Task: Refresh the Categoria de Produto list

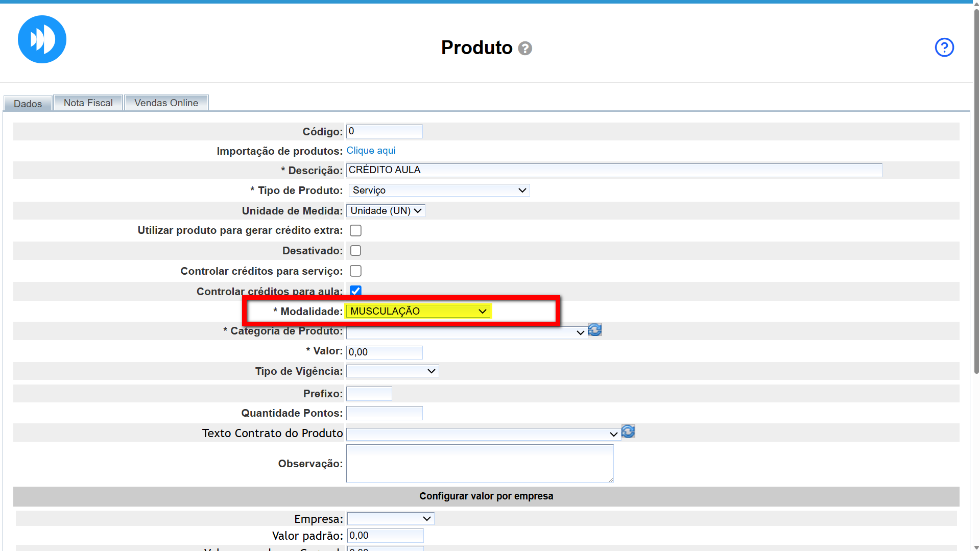Action: [595, 330]
